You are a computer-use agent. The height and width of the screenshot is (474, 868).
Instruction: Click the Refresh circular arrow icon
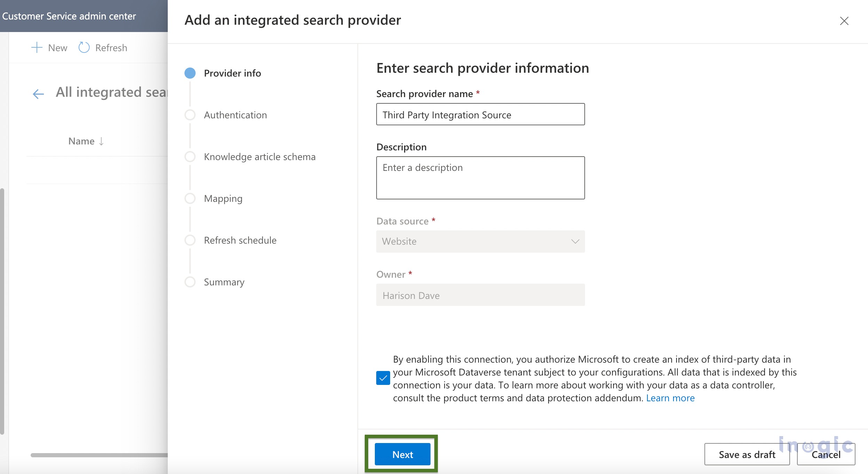coord(84,48)
